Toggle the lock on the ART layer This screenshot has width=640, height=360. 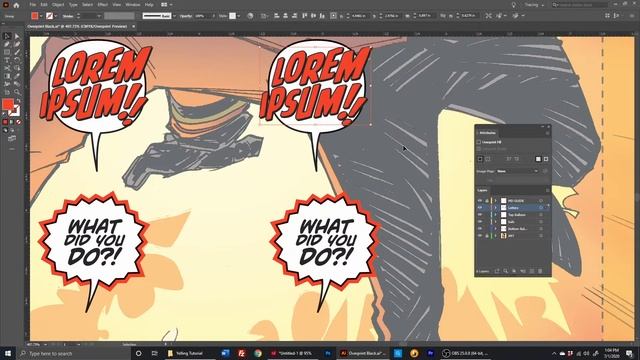[x=487, y=236]
